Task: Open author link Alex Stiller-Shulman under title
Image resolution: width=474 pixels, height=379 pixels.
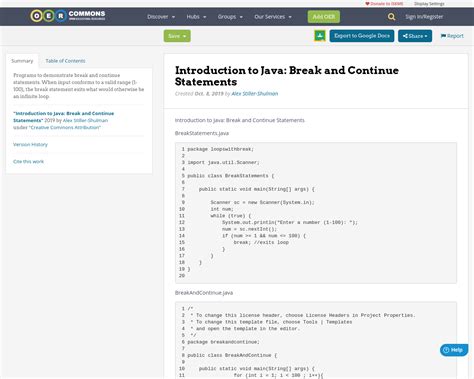Action: [x=255, y=94]
